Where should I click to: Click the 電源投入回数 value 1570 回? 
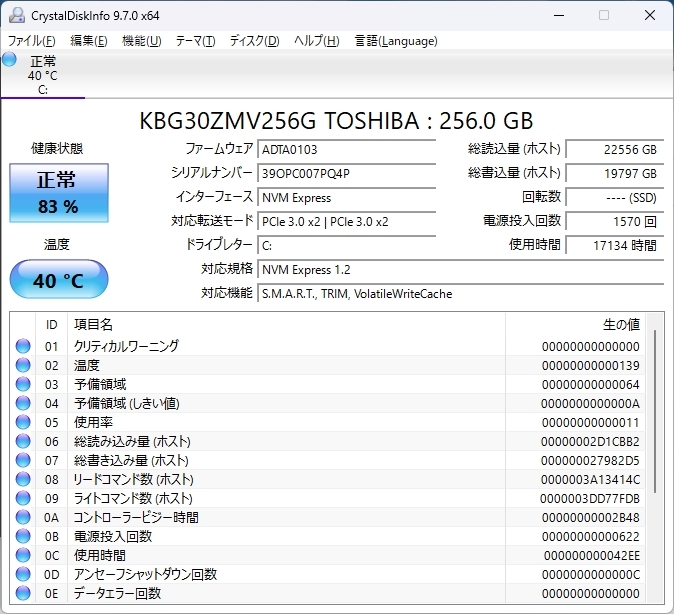[615, 222]
